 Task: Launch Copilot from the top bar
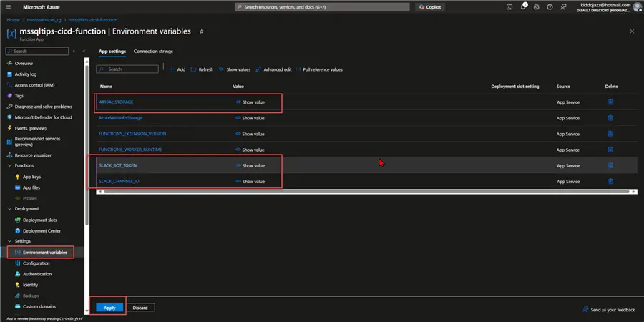430,7
